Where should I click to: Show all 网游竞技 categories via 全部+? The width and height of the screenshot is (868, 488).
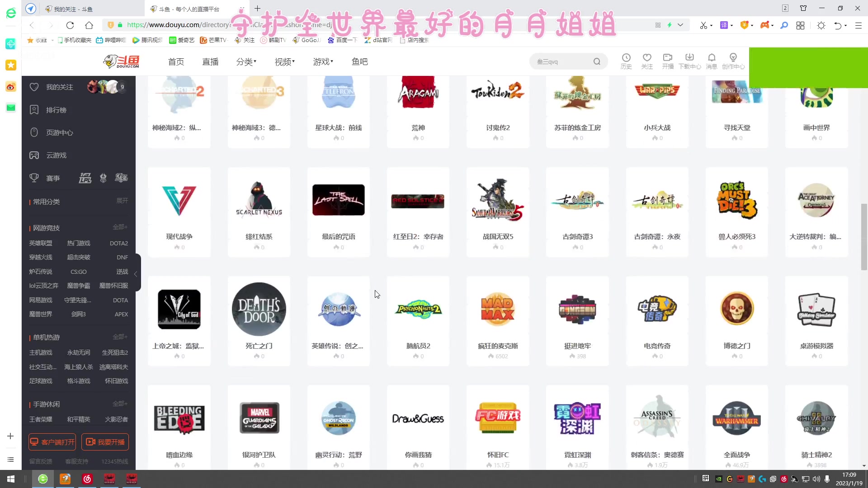[x=120, y=227]
